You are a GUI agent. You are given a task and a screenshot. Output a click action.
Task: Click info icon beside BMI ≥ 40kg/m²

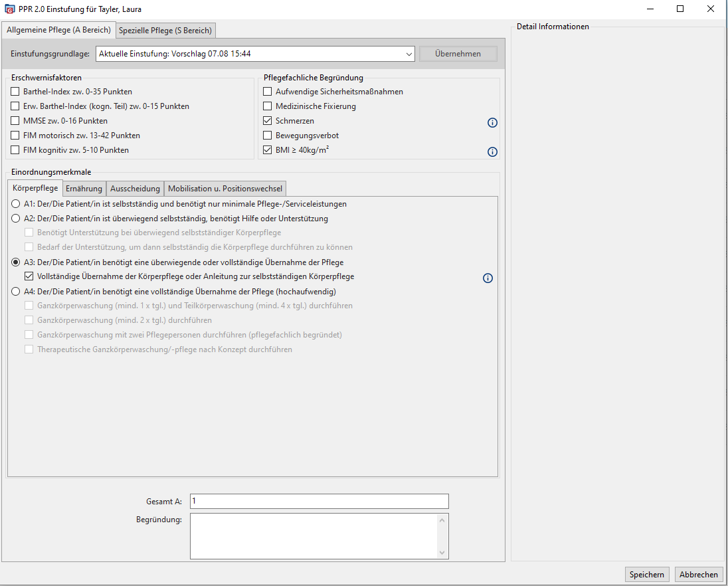[x=492, y=151]
